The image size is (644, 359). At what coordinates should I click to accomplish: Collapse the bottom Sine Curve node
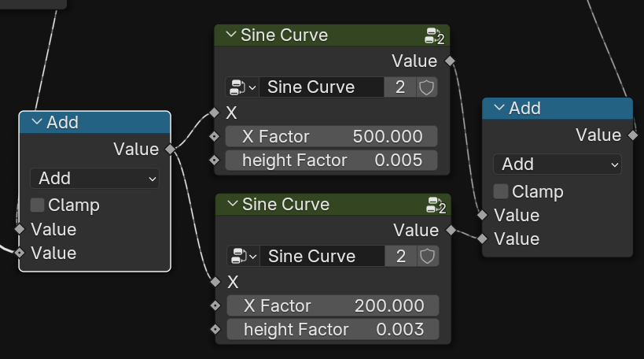(231, 205)
